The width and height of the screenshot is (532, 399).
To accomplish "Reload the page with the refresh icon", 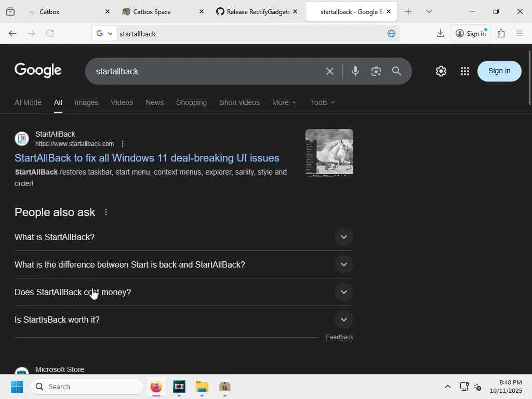I will (50, 33).
